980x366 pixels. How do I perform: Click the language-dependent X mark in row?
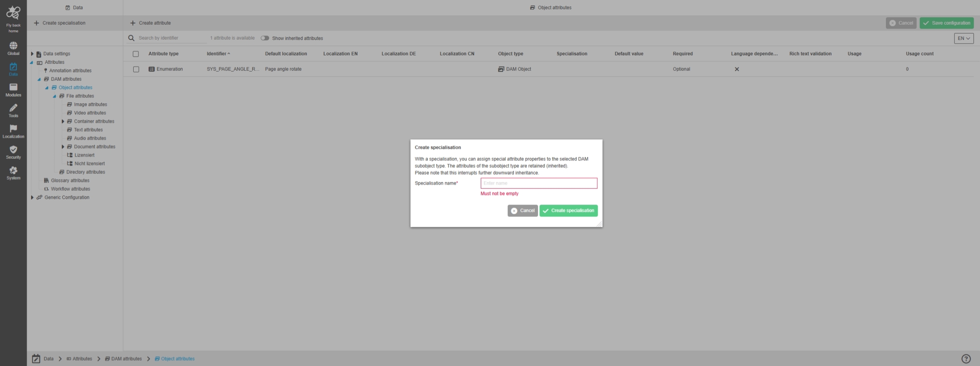(737, 69)
